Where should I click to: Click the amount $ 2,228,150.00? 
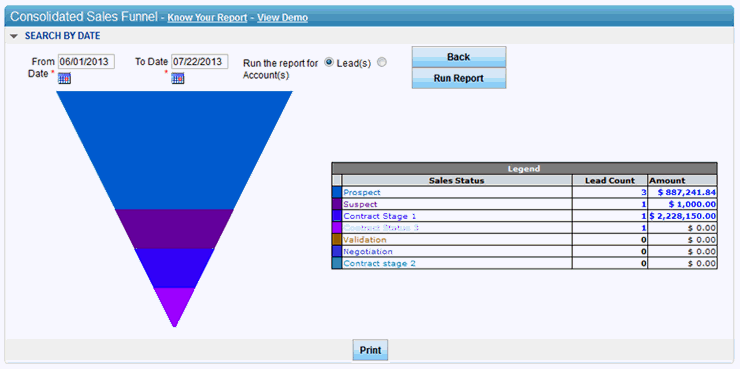pyautogui.click(x=683, y=216)
